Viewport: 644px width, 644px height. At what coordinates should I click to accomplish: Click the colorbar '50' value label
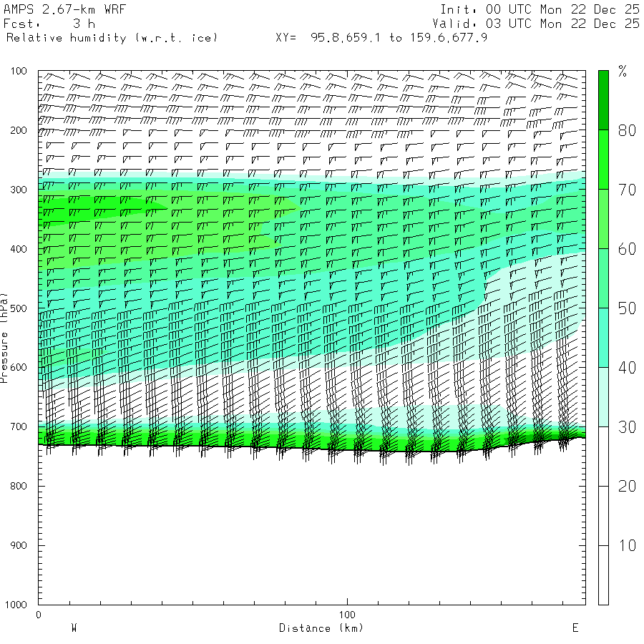627,308
